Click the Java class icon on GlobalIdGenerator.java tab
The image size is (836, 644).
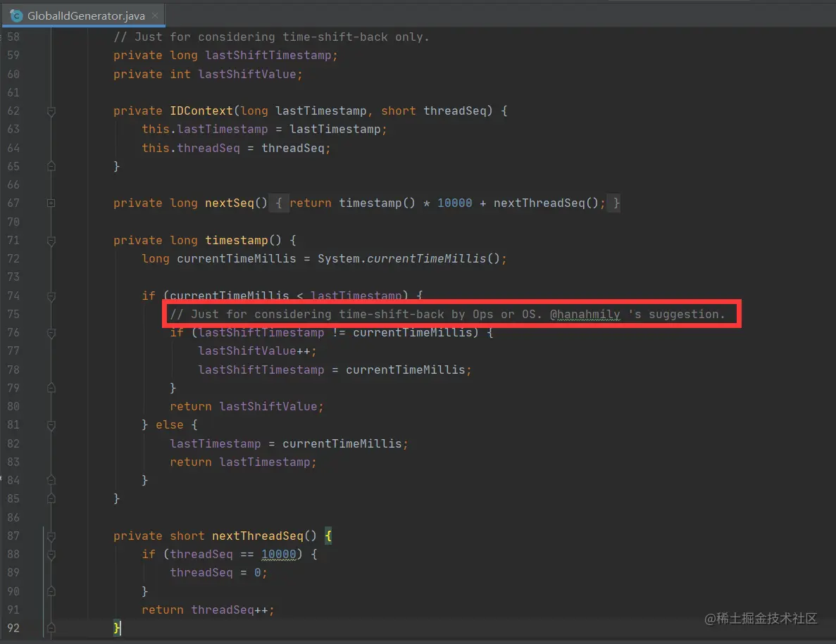(16, 15)
